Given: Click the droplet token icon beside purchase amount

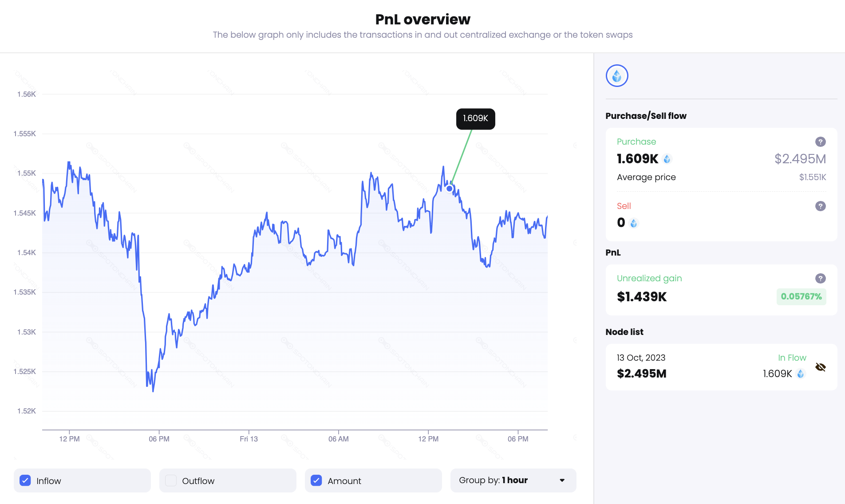Looking at the screenshot, I should click(x=667, y=159).
